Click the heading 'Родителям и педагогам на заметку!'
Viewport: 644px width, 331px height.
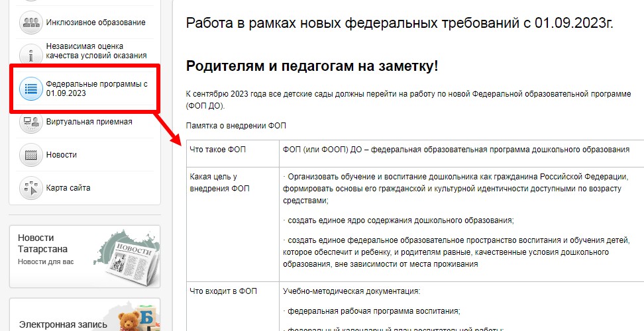click(312, 66)
